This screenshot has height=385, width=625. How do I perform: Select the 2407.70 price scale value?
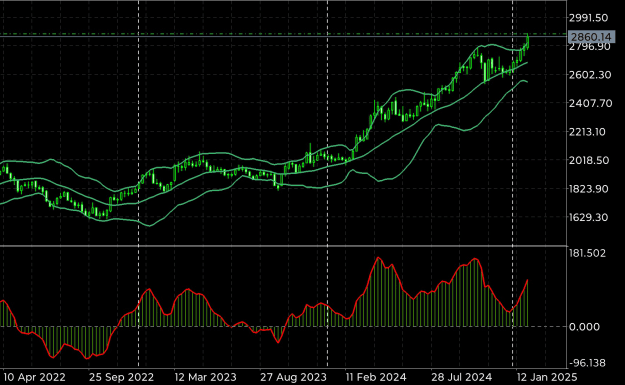(590, 103)
